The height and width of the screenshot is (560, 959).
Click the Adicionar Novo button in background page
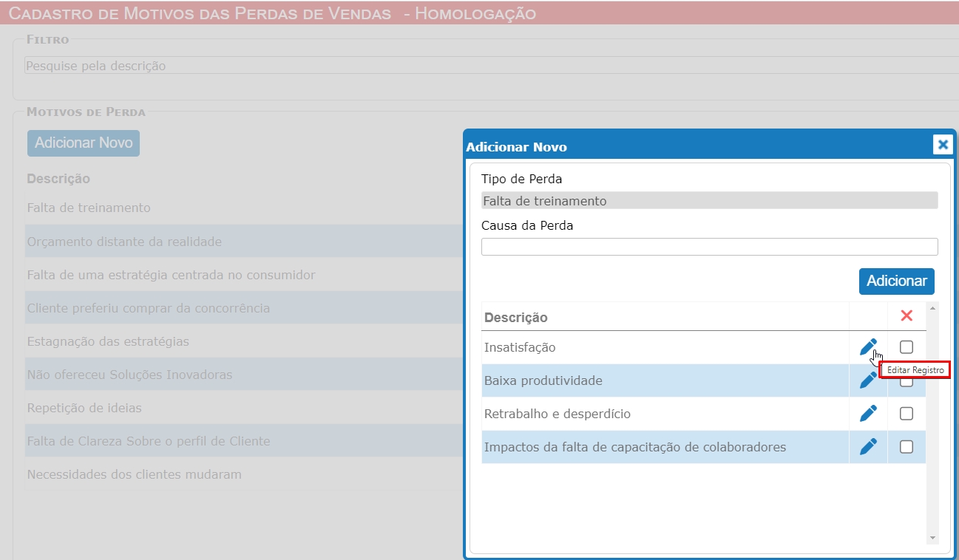point(84,143)
